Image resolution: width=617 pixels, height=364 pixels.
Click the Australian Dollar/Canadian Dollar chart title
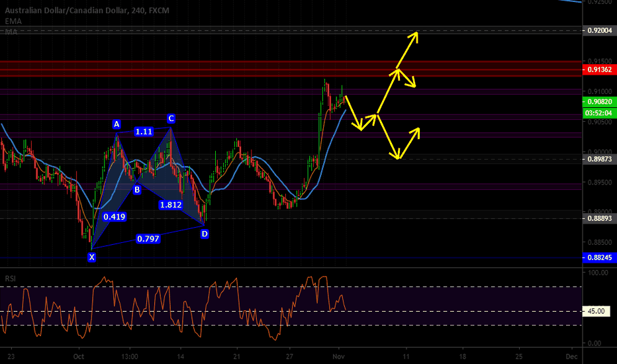66,10
